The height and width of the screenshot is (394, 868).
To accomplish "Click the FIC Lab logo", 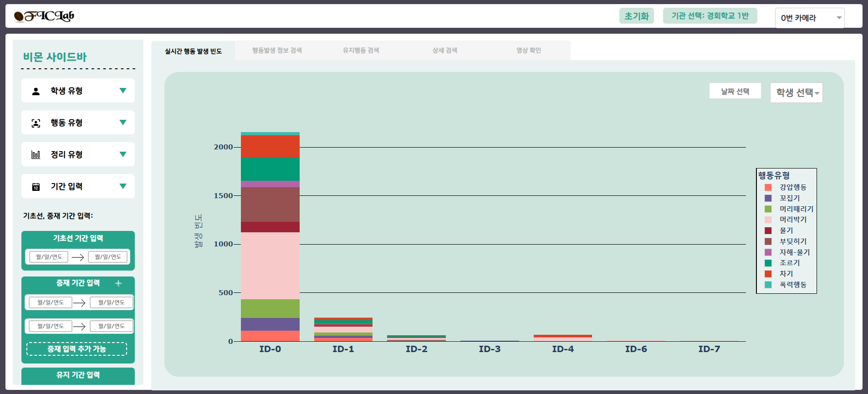I will point(44,16).
